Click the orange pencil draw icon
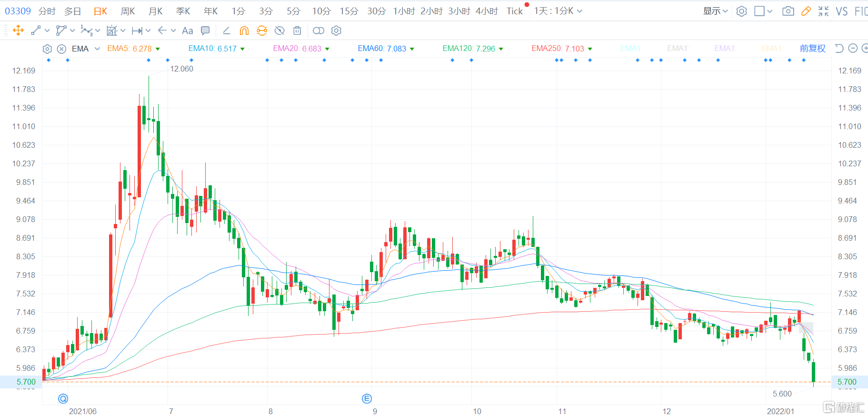This screenshot has height=417, width=868. pyautogui.click(x=806, y=11)
